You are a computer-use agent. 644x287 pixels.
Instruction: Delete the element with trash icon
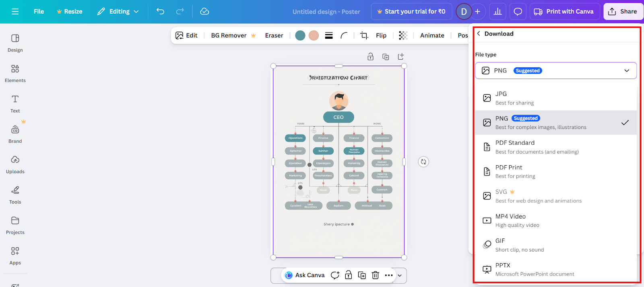375,275
